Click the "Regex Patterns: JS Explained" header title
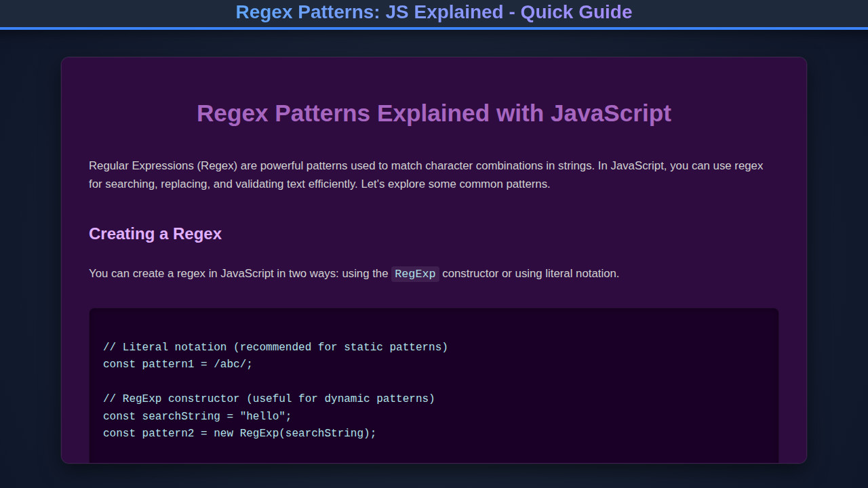Screen dimensions: 868x488 coord(433,12)
